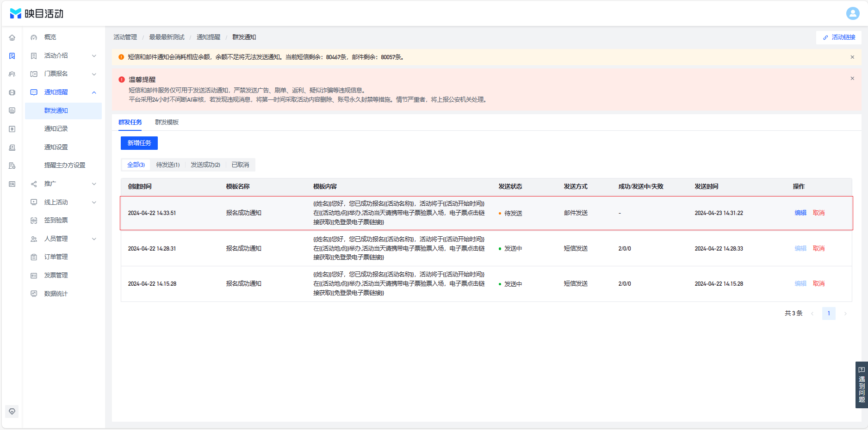Open the home icon in left rail
The width and height of the screenshot is (868, 430).
(x=12, y=37)
